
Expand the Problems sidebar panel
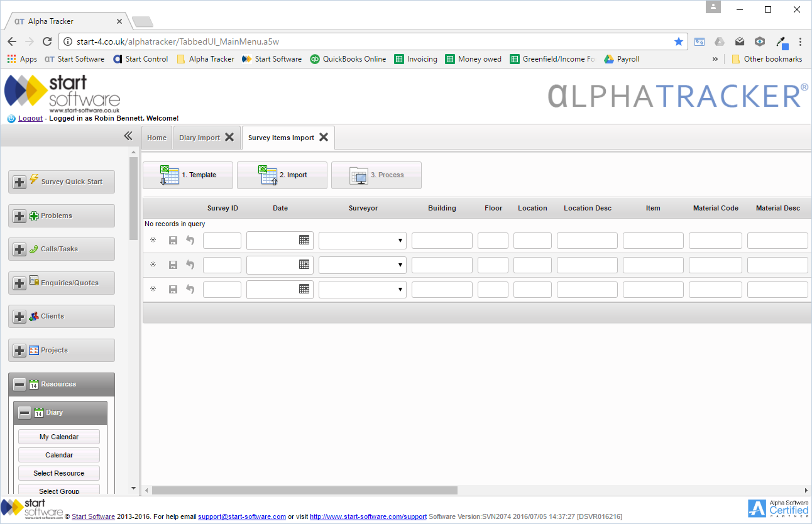(19, 216)
